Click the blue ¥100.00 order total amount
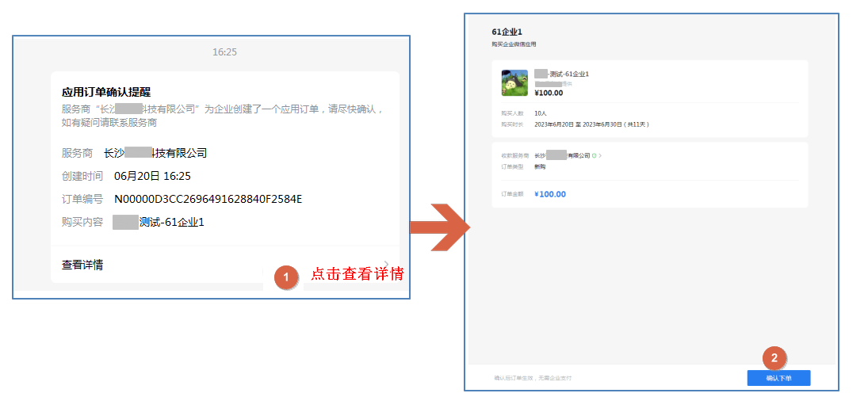 pos(550,194)
